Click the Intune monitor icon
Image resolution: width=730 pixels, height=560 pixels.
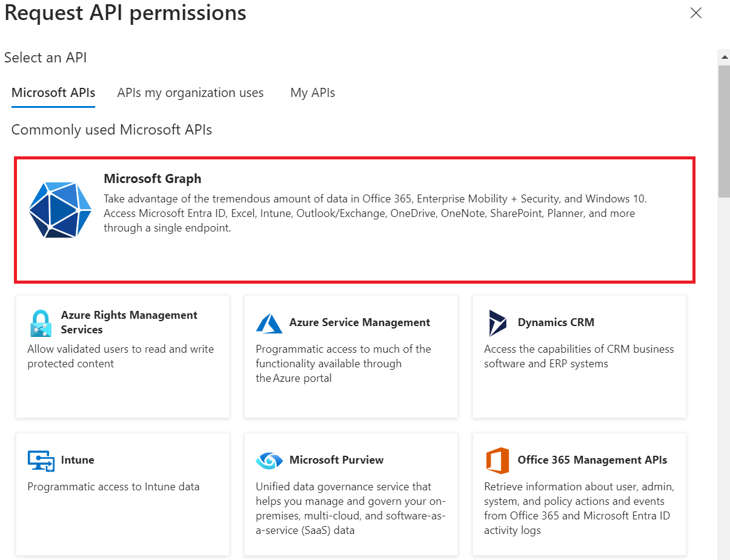click(x=41, y=461)
